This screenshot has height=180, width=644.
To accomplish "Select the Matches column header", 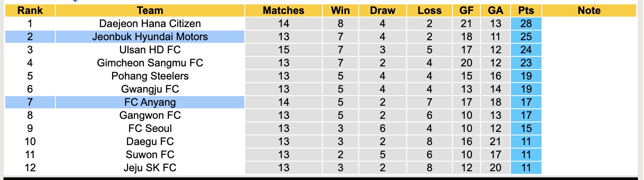I will pos(283,10).
